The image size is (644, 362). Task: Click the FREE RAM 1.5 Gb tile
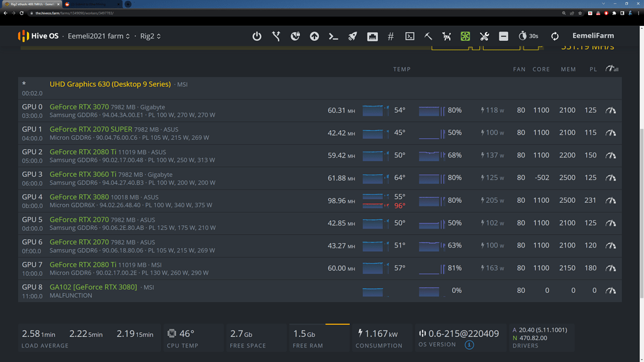coord(319,338)
